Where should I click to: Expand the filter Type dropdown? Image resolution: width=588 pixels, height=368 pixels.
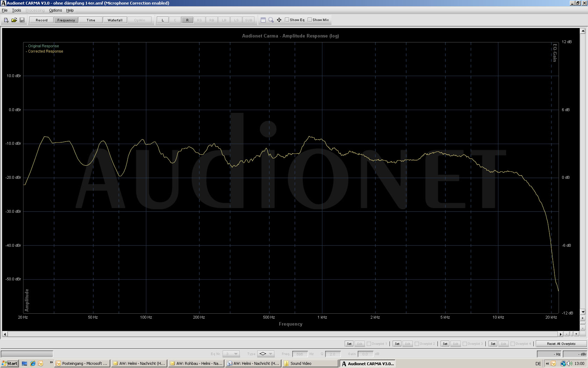[271, 354]
